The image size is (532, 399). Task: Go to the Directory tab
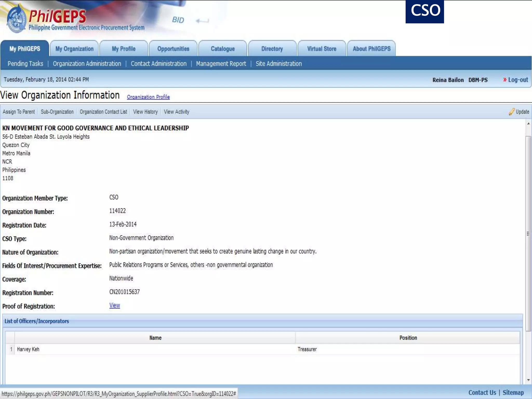point(272,49)
